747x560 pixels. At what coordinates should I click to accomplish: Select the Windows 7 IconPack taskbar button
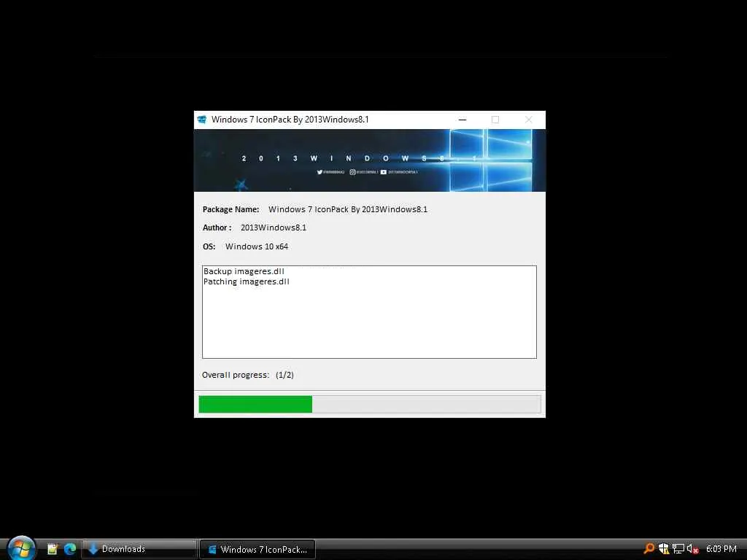258,549
